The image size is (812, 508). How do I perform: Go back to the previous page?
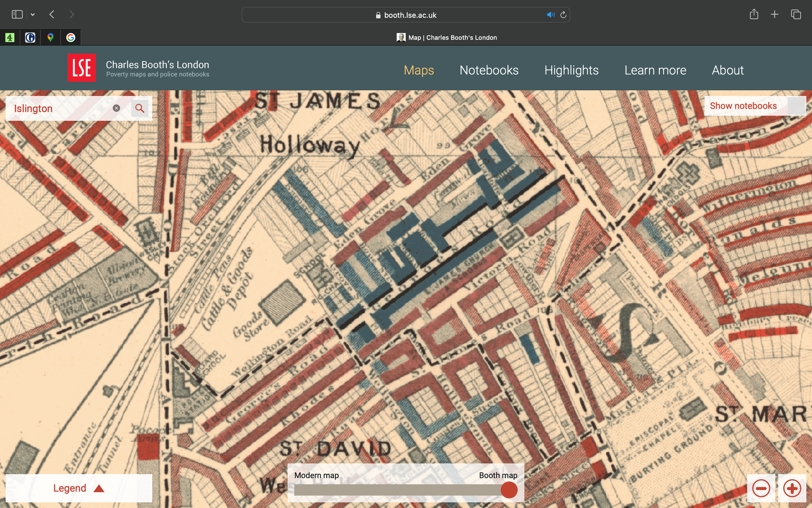[x=52, y=15]
